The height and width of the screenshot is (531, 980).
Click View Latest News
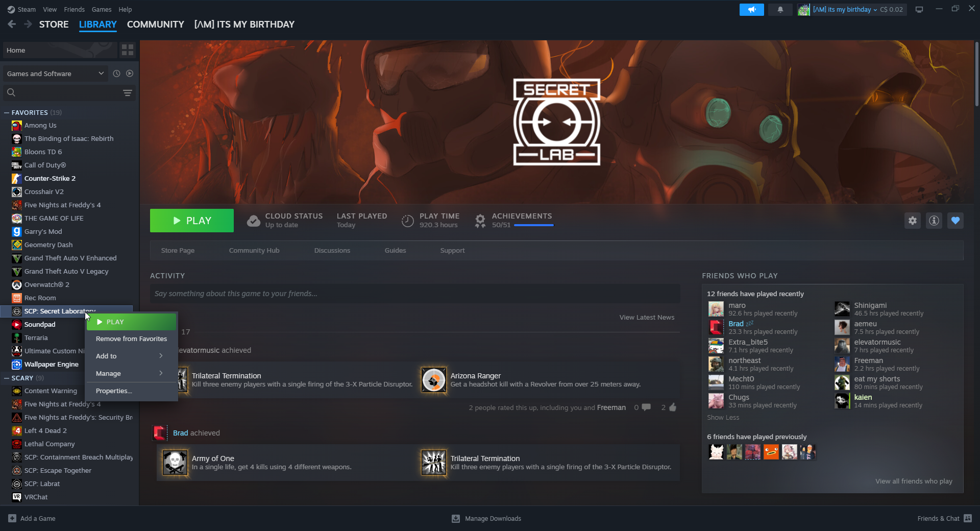pyautogui.click(x=647, y=318)
